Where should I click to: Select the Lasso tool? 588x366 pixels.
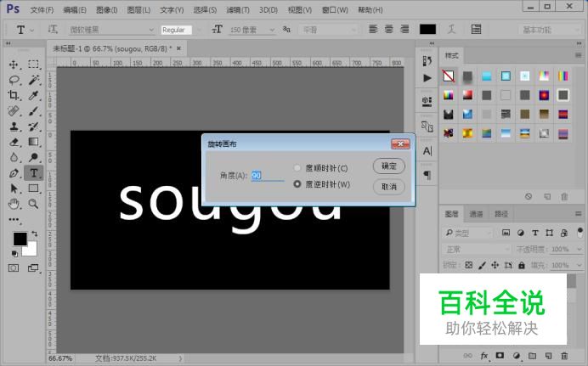point(14,80)
